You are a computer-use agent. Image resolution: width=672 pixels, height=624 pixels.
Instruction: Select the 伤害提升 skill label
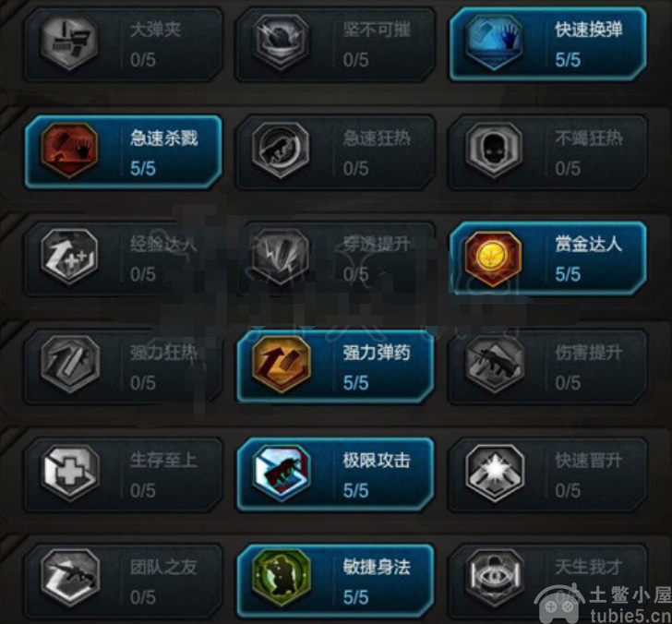point(589,353)
